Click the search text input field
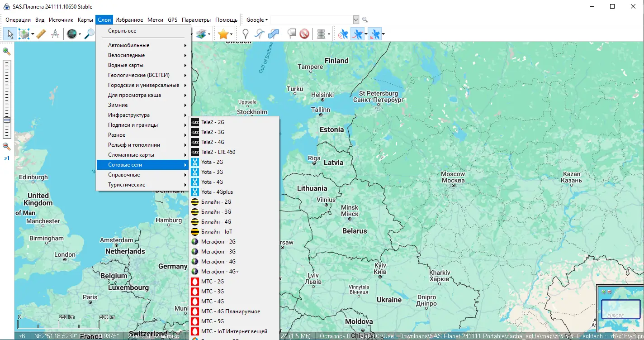Image resolution: width=644 pixels, height=340 pixels. (x=311, y=20)
